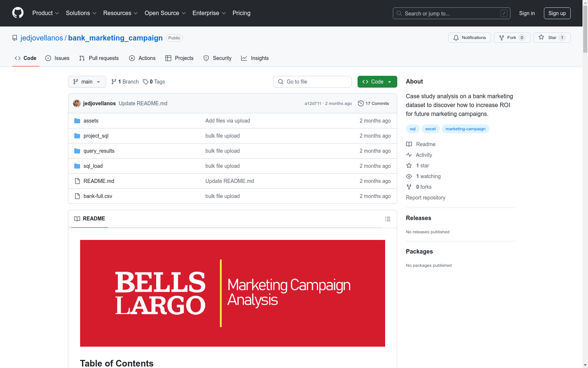Open the assets folder
The image size is (588, 368).
point(91,121)
